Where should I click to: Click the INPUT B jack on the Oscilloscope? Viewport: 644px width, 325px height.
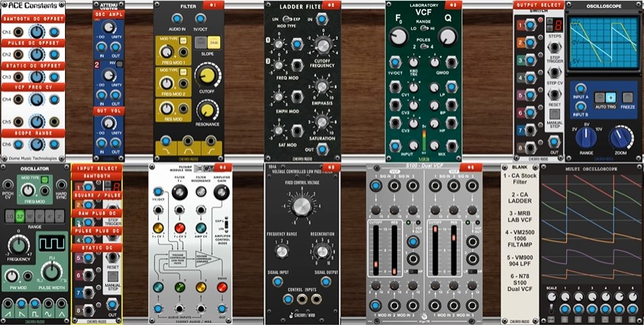point(581,106)
